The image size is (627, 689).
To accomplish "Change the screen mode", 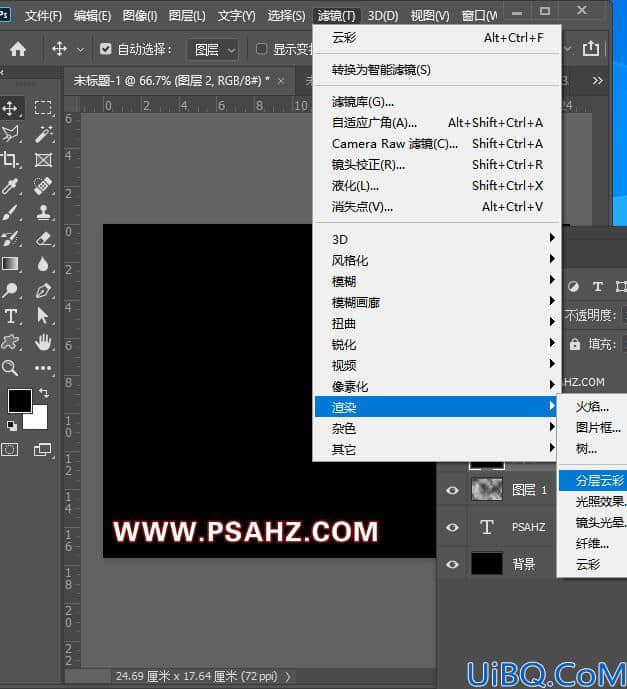I will [43, 449].
